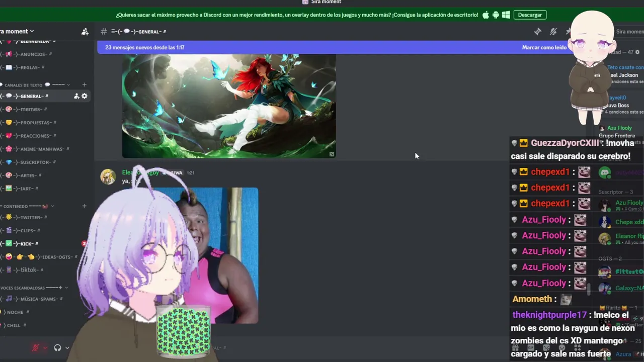Click GuezzaDyorCXIII username in stream chat
This screenshot has height=362, width=644.
[565, 143]
